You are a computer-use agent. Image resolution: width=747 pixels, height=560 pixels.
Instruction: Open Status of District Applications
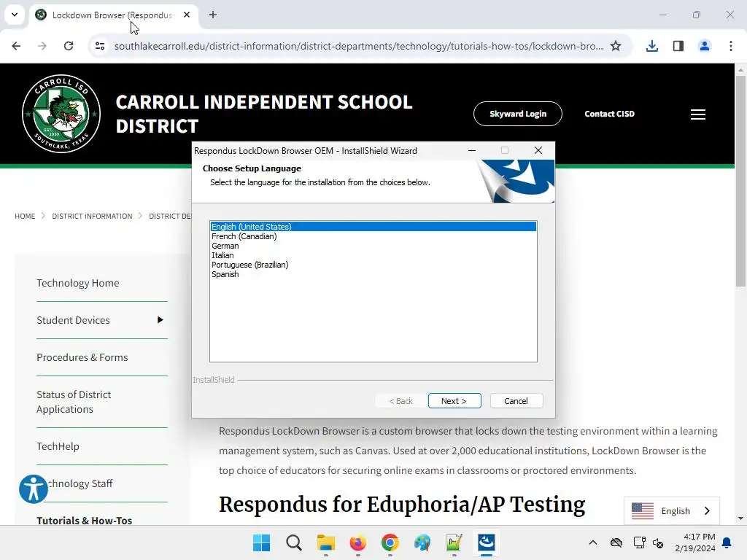pyautogui.click(x=74, y=402)
